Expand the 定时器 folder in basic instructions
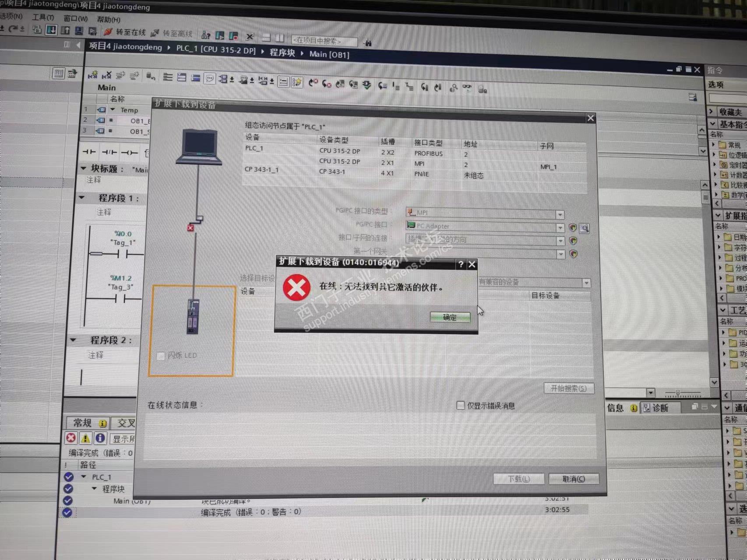Viewport: 747px width, 560px height. click(x=715, y=165)
